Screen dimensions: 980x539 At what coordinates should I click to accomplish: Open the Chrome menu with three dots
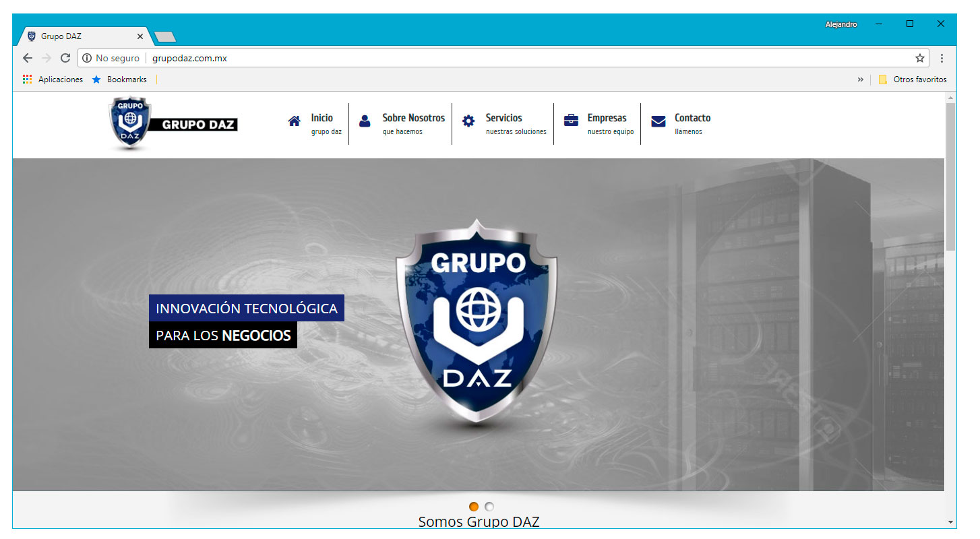coord(942,58)
